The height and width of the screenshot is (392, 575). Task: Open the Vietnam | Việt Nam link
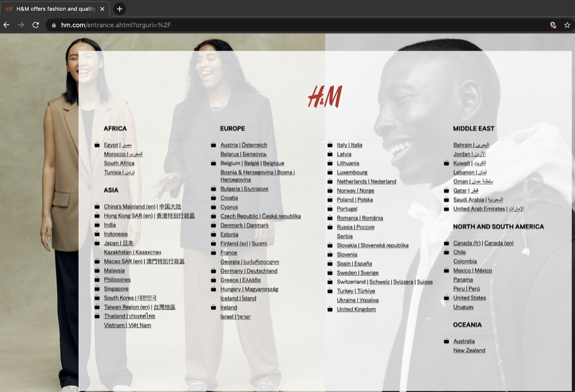127,325
